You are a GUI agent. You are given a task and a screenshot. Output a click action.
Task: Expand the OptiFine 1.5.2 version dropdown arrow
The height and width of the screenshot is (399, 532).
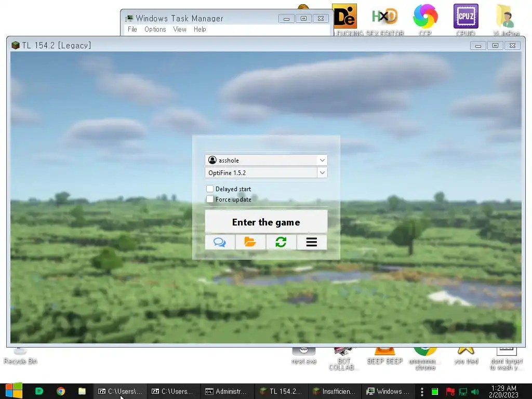click(322, 172)
